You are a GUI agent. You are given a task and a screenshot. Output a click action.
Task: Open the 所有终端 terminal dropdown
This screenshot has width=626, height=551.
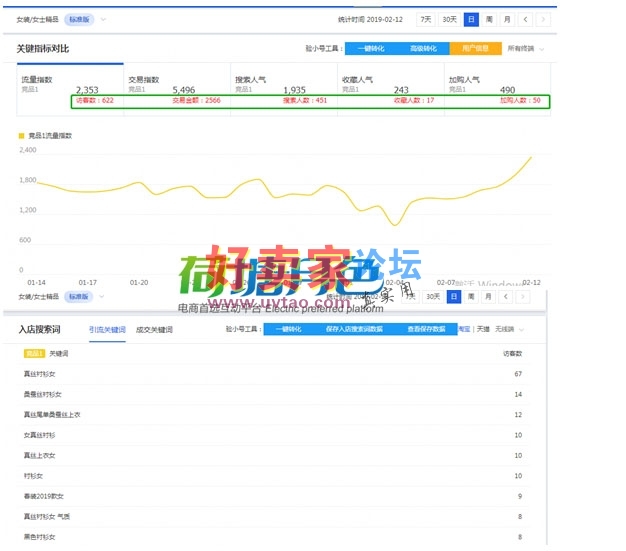pyautogui.click(x=525, y=48)
